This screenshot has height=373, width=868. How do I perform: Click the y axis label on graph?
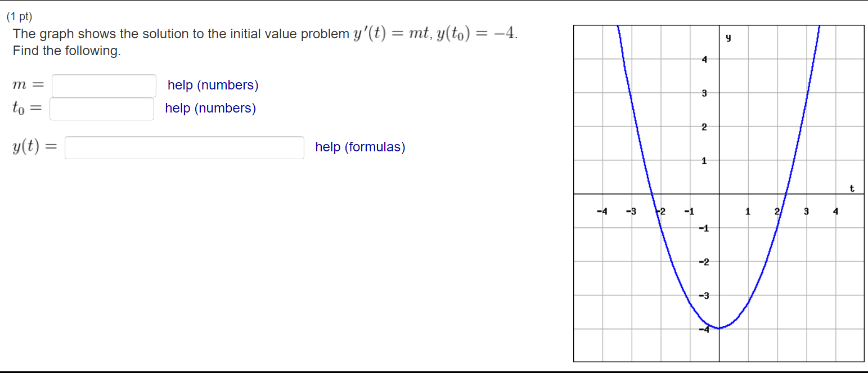[728, 39]
